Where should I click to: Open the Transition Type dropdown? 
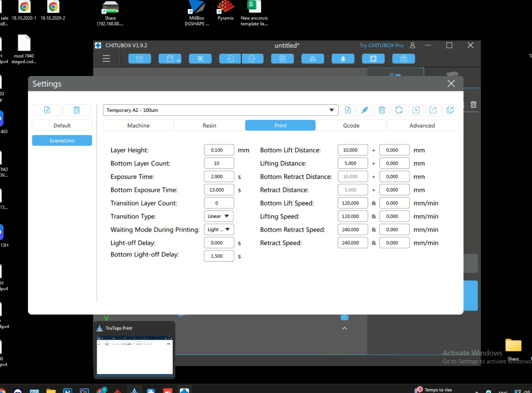point(219,216)
